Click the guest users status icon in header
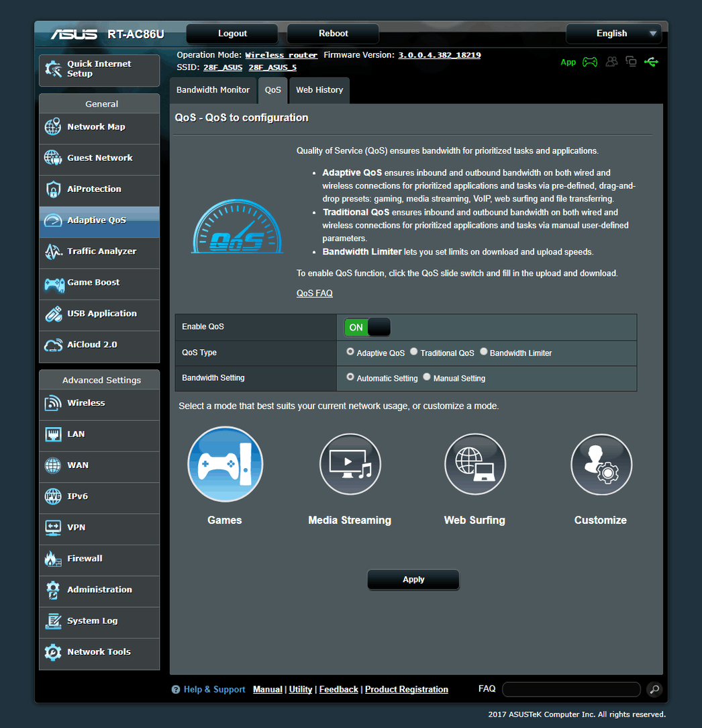Viewport: 702px width, 728px height. click(x=611, y=62)
